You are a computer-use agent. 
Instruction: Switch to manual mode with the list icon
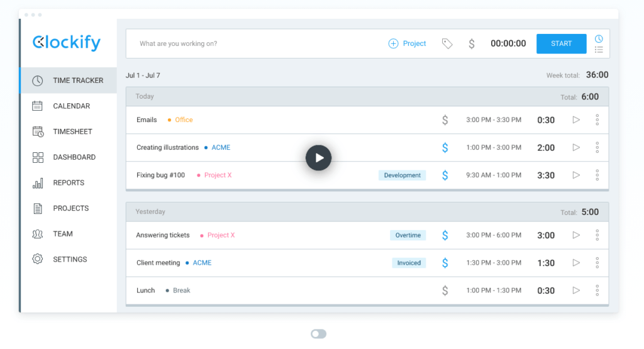(599, 50)
